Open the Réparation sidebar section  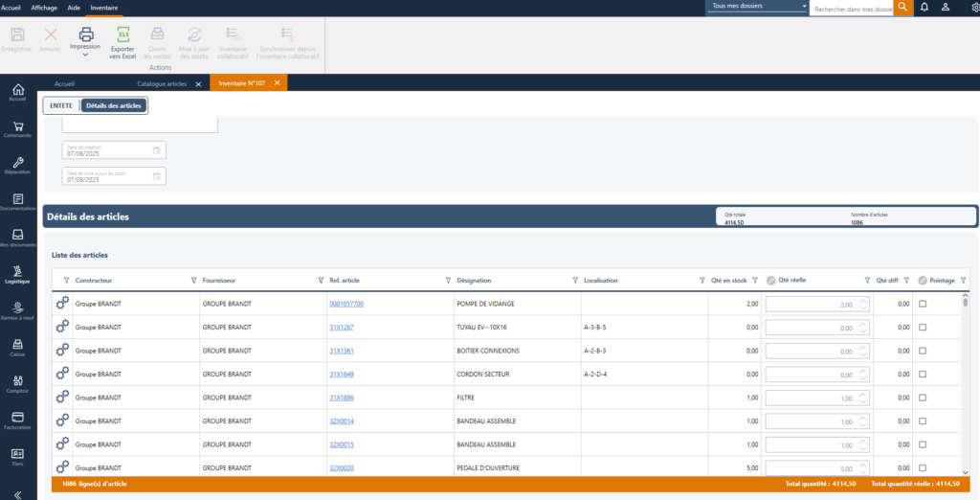[x=17, y=165]
